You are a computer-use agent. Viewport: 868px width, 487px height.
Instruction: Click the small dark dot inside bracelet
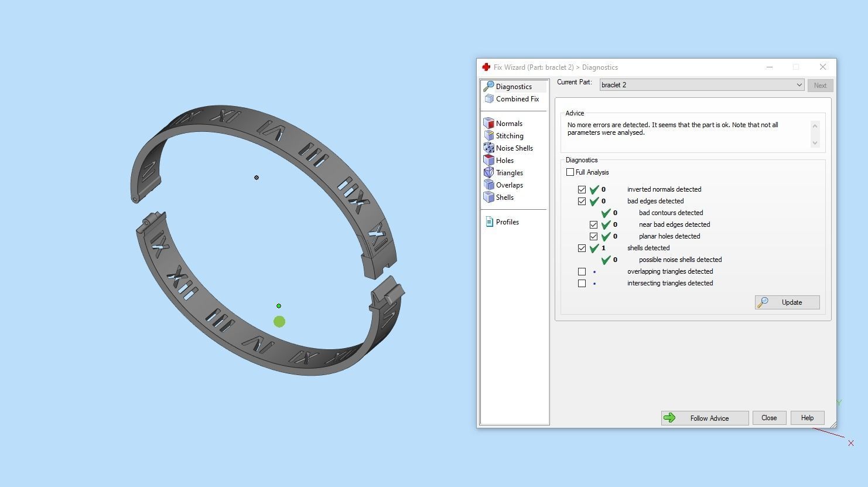click(x=257, y=178)
